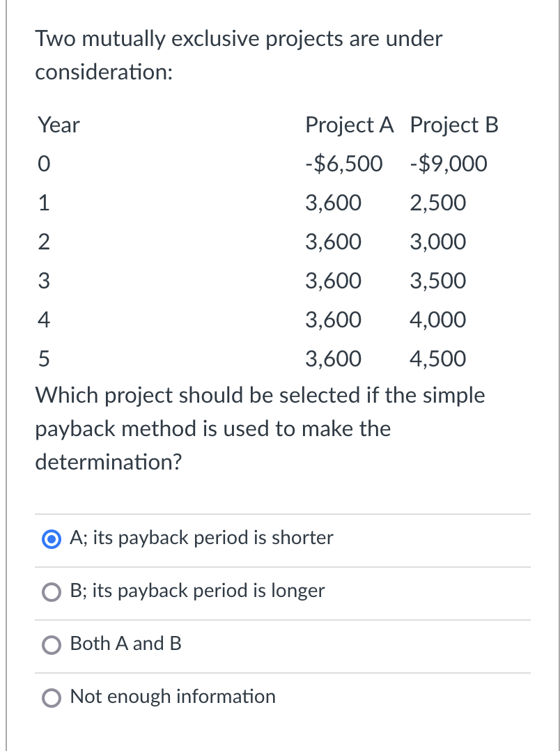Click the year 5 row label
The width and height of the screenshot is (560, 751).
pos(45,359)
